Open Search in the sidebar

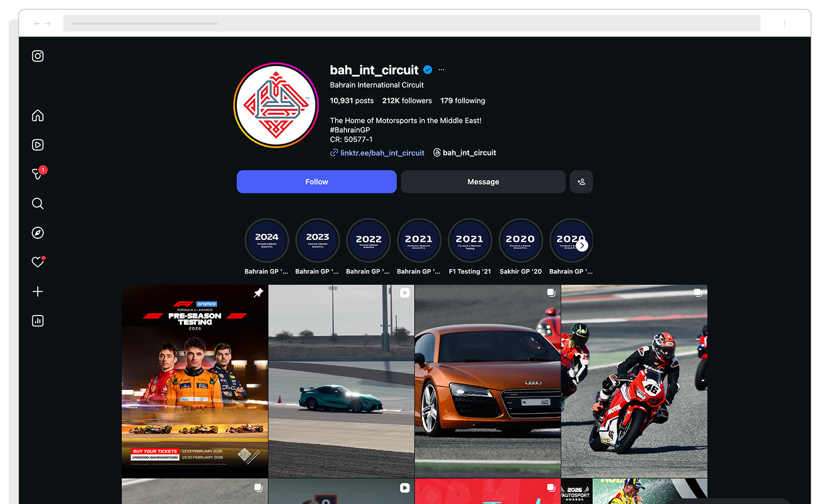coord(38,203)
